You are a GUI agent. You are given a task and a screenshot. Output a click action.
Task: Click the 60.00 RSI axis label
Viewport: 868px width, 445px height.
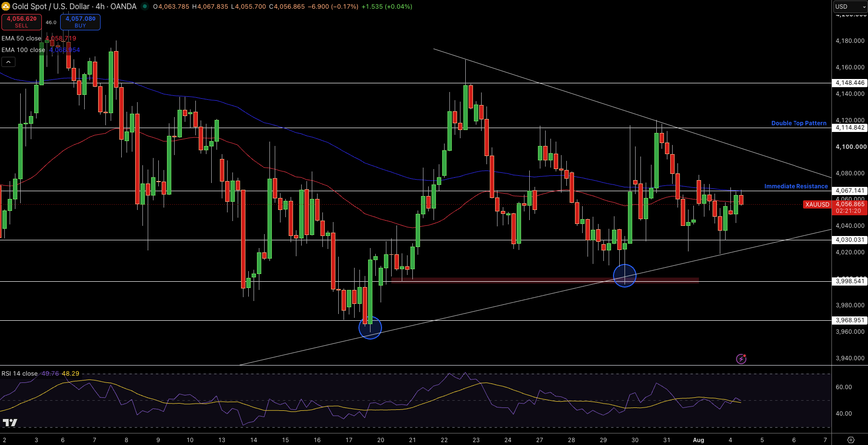coord(844,387)
